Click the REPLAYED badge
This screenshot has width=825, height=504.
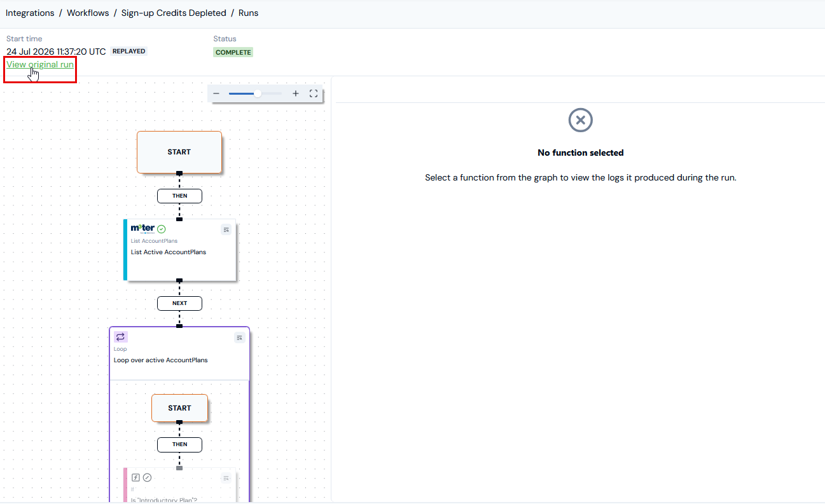[x=129, y=51]
